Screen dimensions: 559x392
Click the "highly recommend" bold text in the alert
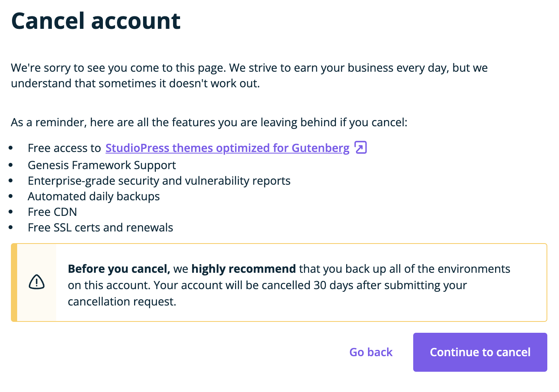[243, 269]
